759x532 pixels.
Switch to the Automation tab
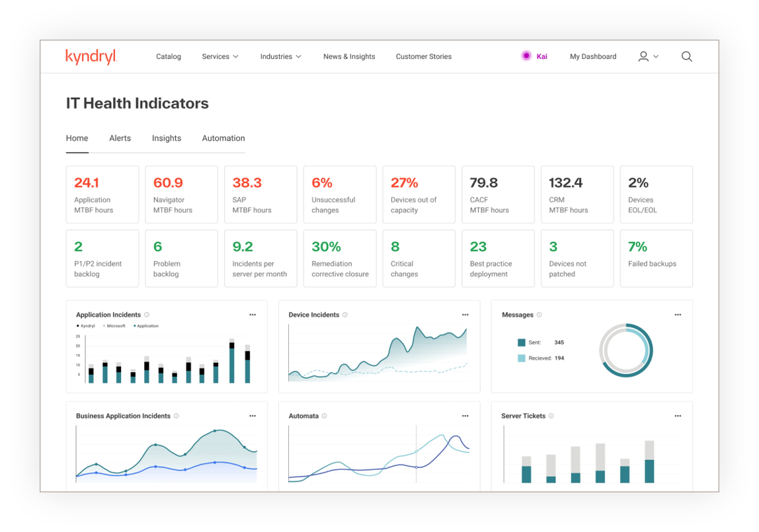pos(223,138)
